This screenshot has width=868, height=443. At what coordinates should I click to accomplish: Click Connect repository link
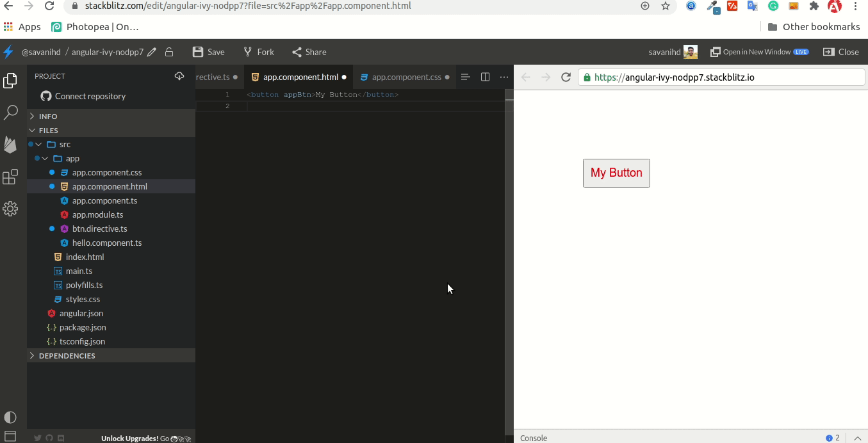pyautogui.click(x=90, y=97)
